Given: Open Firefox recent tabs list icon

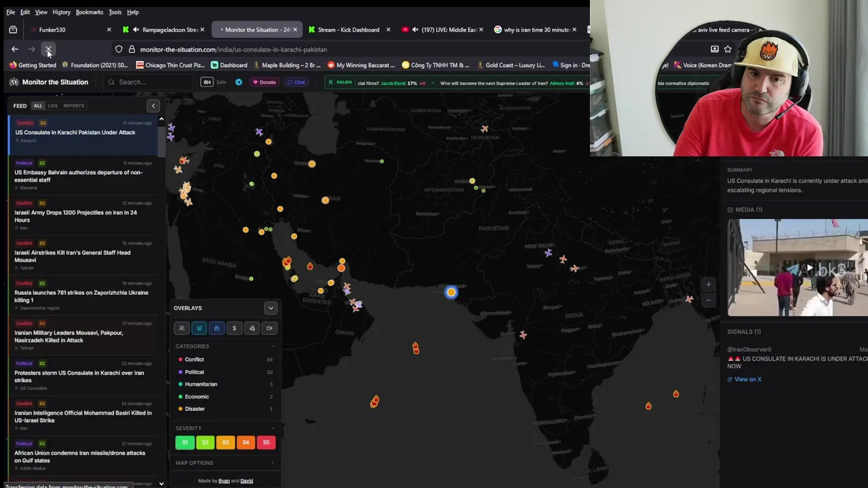Looking at the screenshot, I should 13,30.
